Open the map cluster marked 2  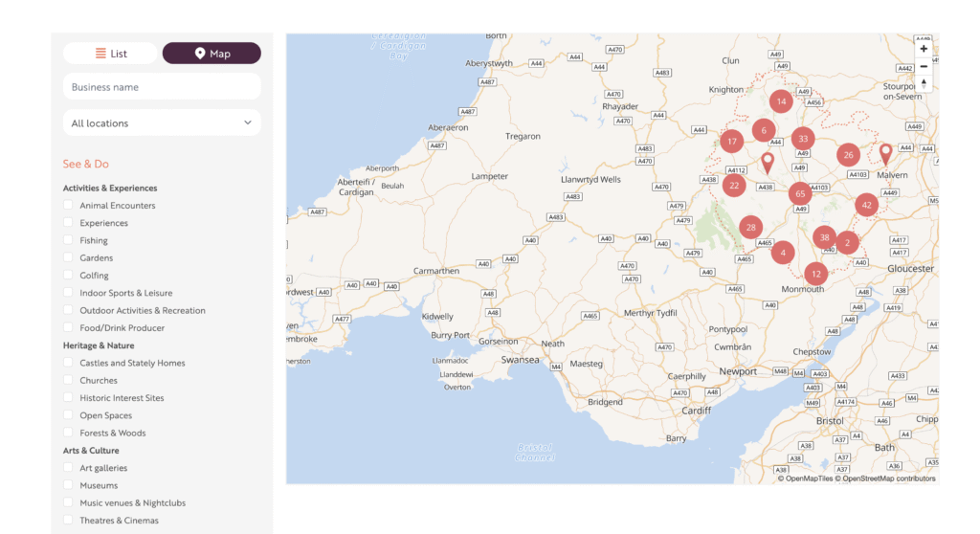pyautogui.click(x=848, y=243)
